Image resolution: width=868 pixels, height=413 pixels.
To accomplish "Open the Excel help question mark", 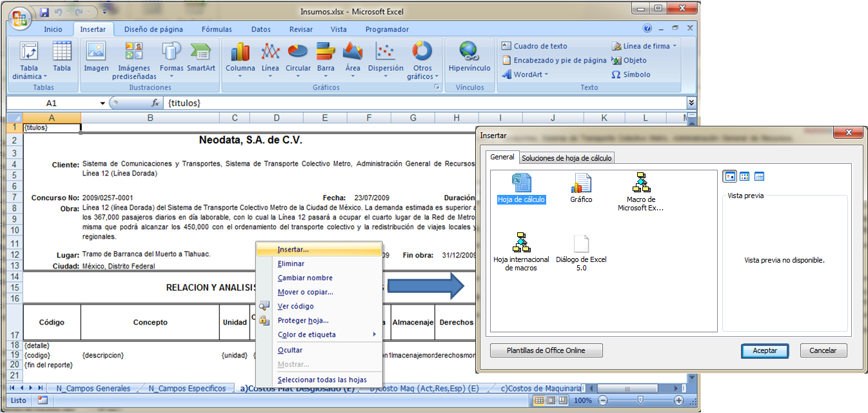I will [647, 28].
